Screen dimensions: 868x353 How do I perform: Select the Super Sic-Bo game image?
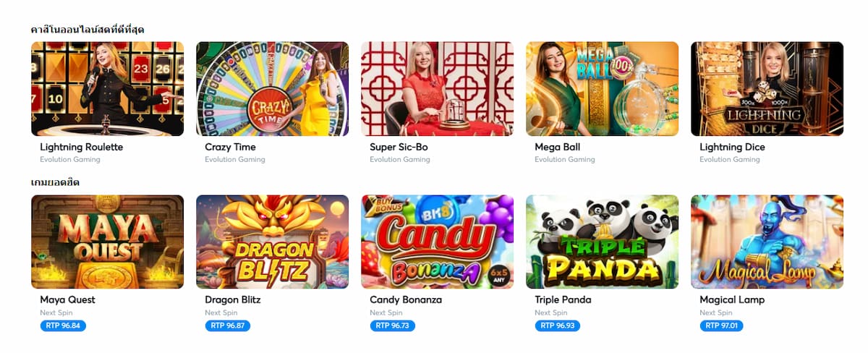[437, 88]
